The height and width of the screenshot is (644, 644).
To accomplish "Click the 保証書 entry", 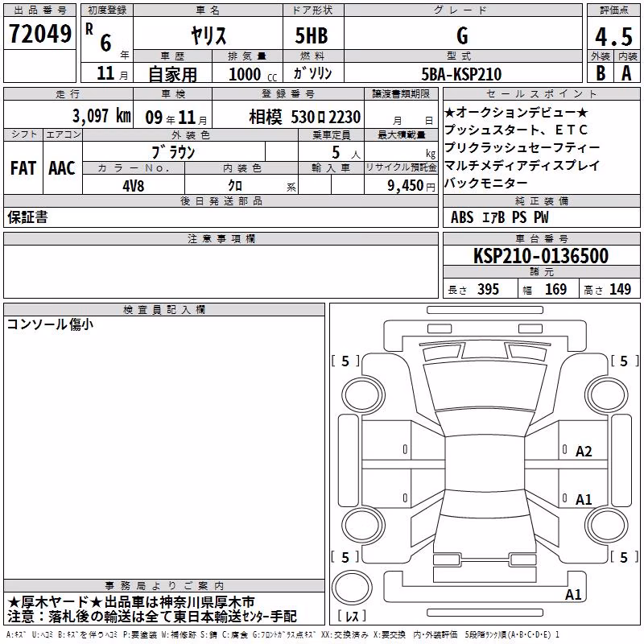I will (27, 217).
